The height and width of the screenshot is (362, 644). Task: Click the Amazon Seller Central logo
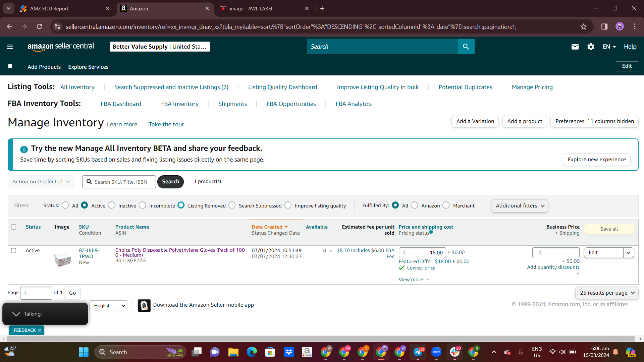pos(61,47)
